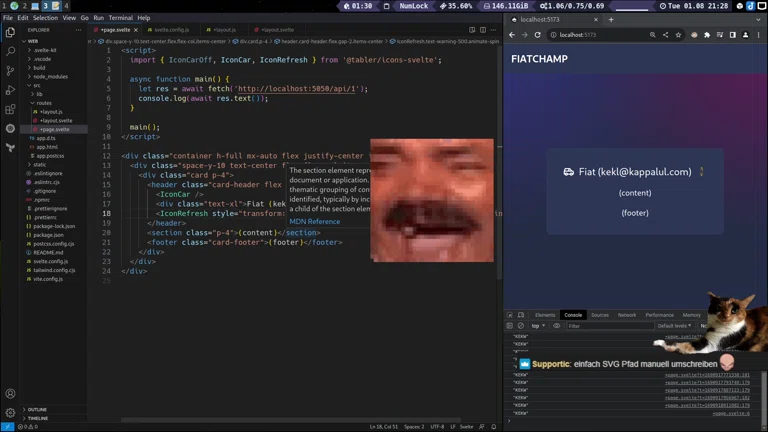Click the FIATCHAMP heading link

click(539, 59)
